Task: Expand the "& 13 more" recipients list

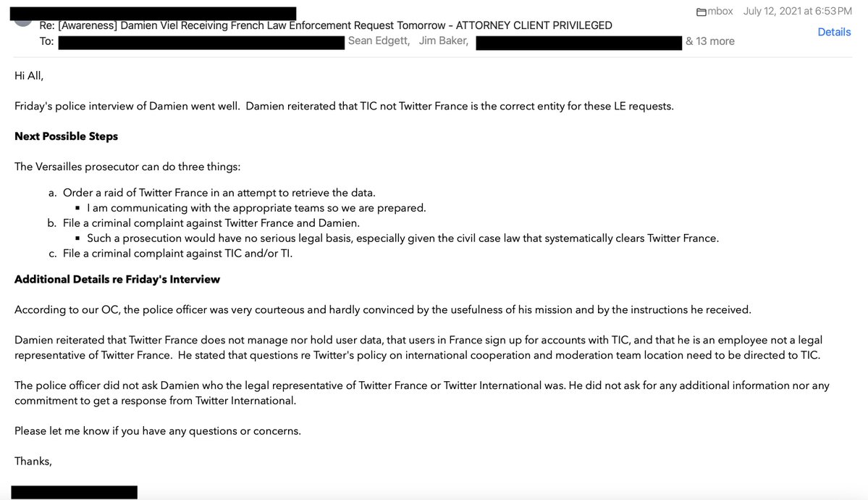Action: [710, 41]
